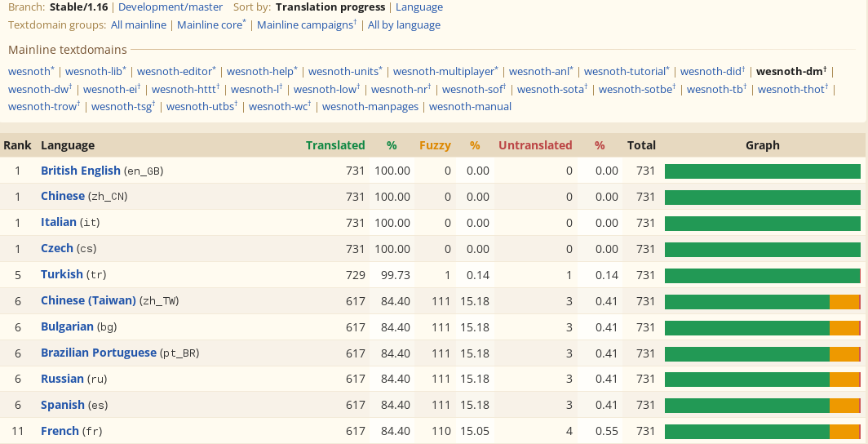Viewport: 868px width, 444px height.
Task: Open the wesnoth-wc textdomain
Action: pyautogui.click(x=280, y=107)
